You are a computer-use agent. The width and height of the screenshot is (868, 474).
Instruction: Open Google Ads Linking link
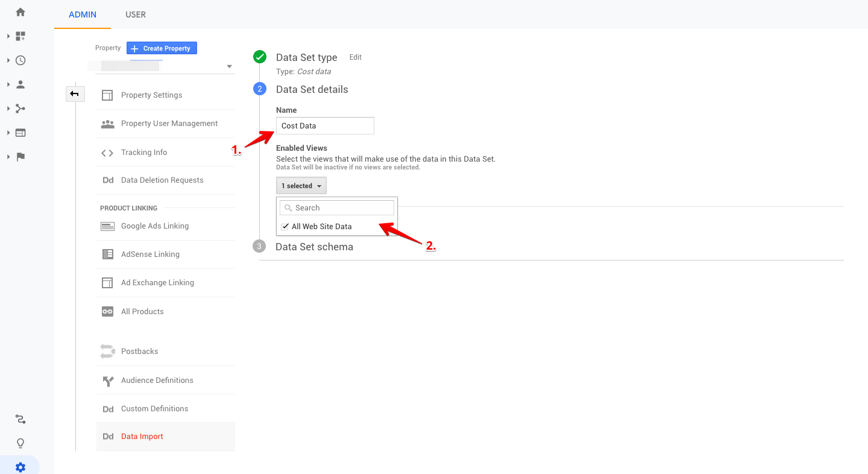click(155, 226)
